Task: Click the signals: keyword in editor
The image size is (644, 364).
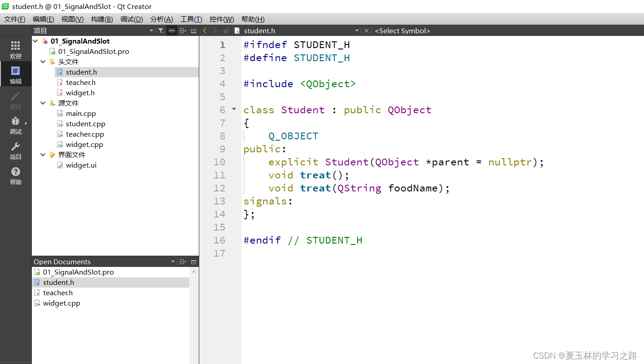Action: (268, 201)
